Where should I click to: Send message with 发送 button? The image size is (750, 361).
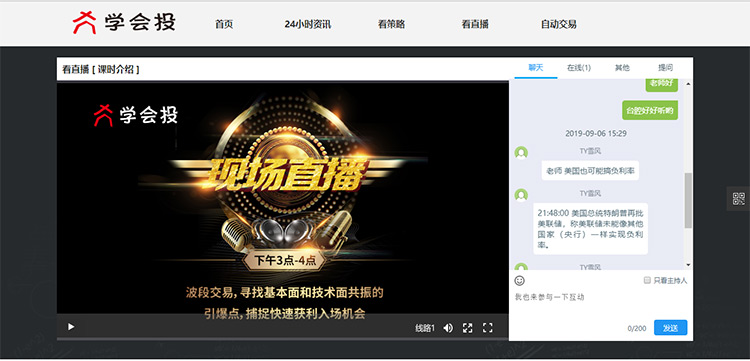click(671, 328)
